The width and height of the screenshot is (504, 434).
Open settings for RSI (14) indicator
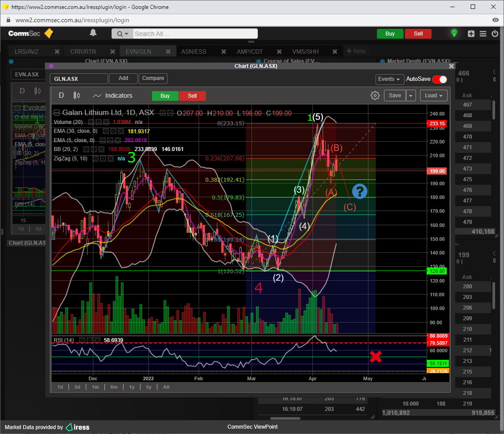90,340
